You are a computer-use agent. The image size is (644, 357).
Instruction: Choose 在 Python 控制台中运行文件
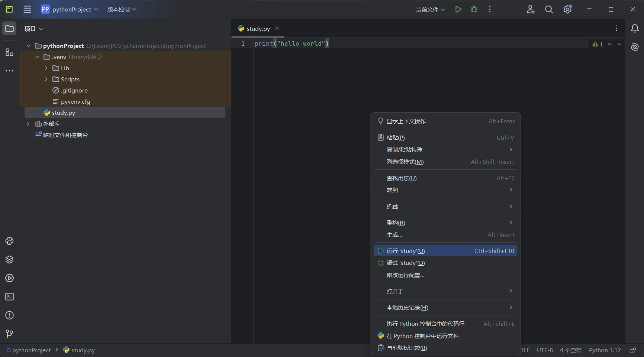coord(445,336)
